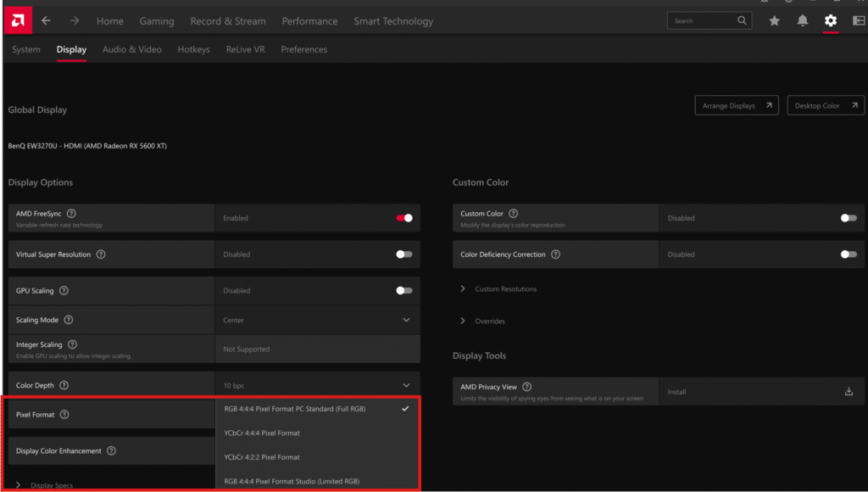Go back with the left arrow
Image resolution: width=868 pixels, height=492 pixels.
pyautogui.click(x=46, y=20)
